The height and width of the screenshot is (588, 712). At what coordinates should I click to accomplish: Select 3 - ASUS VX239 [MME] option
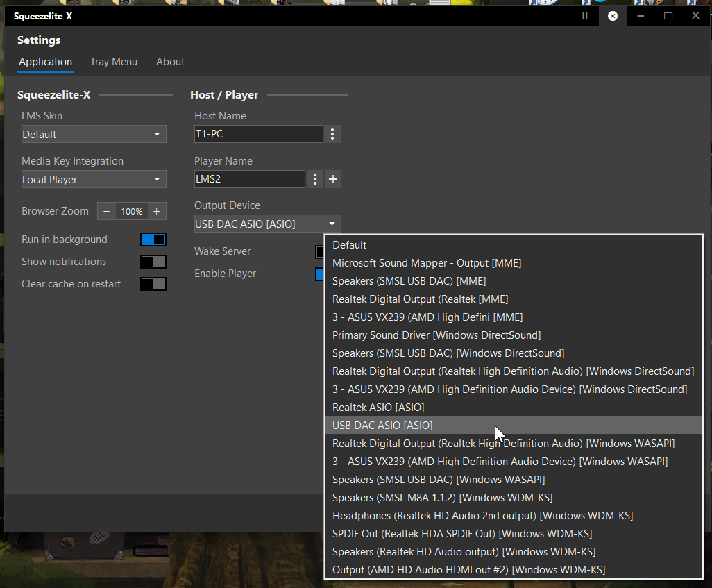(514, 317)
